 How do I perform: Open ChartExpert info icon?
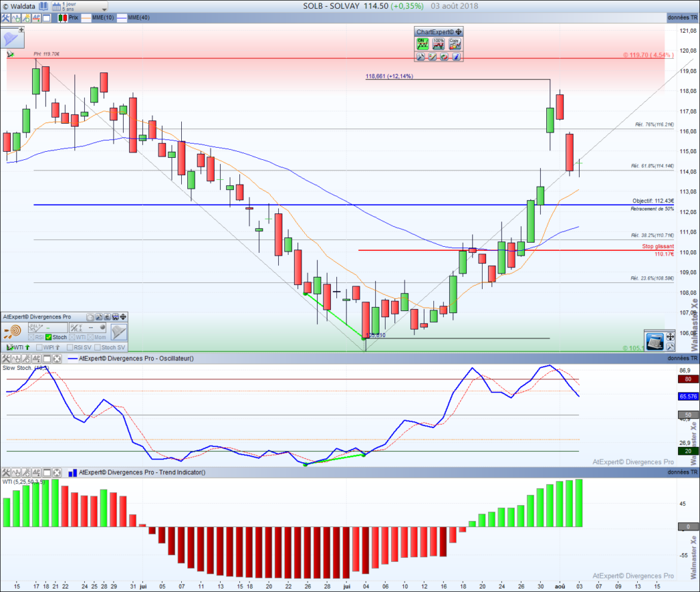456,57
